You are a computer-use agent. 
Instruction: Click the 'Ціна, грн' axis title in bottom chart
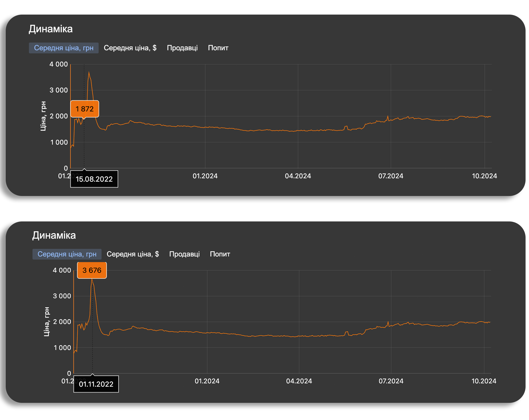pos(47,322)
